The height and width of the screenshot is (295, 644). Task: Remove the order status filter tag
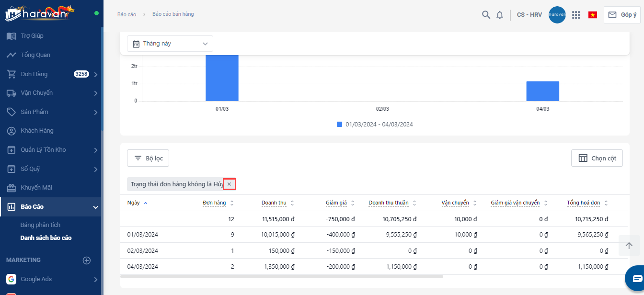coord(229,184)
